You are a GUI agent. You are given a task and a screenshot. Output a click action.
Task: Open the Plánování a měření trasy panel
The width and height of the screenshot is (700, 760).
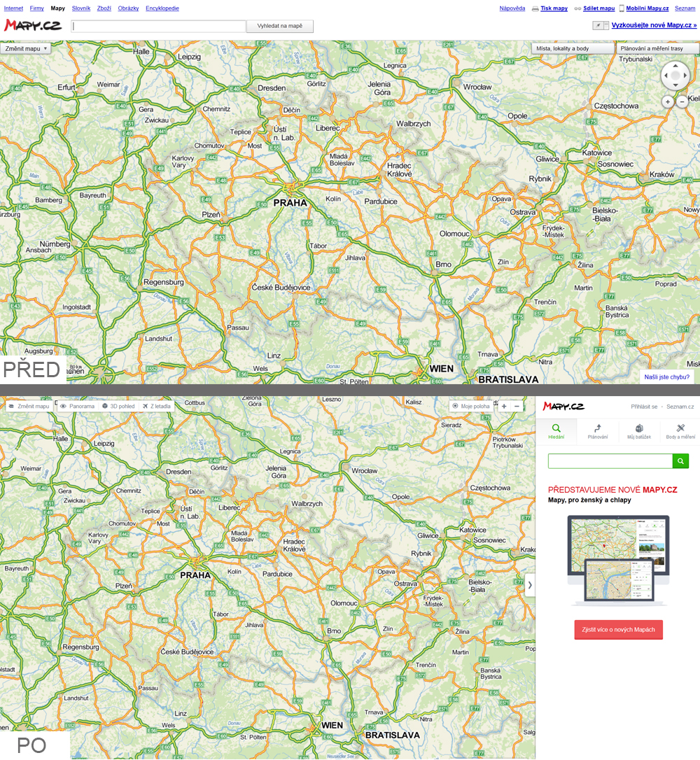point(657,48)
